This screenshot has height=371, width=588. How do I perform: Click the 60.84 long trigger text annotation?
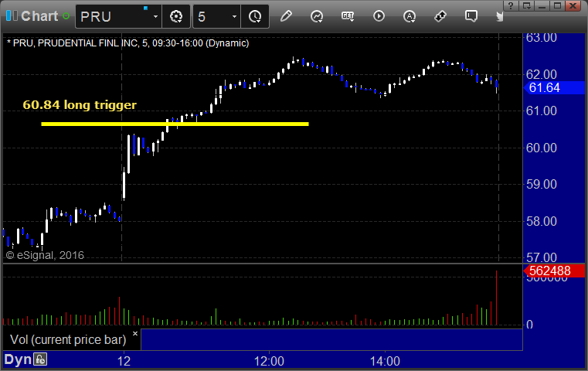pyautogui.click(x=80, y=104)
